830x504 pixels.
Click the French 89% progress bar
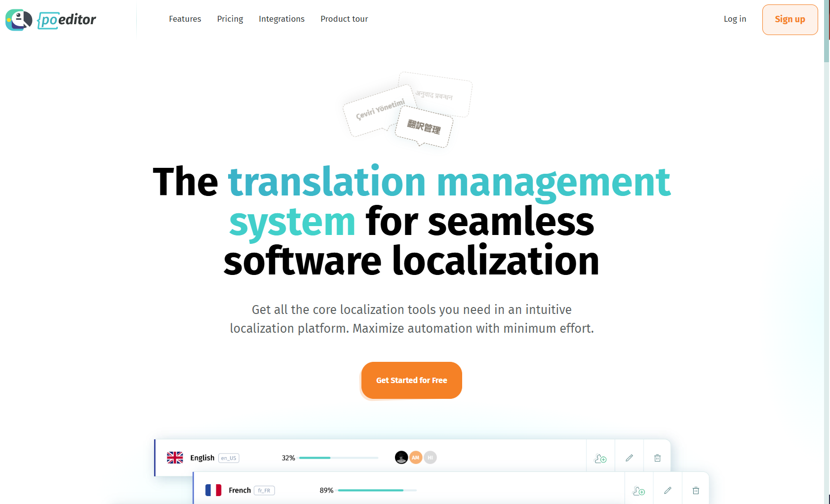click(377, 490)
